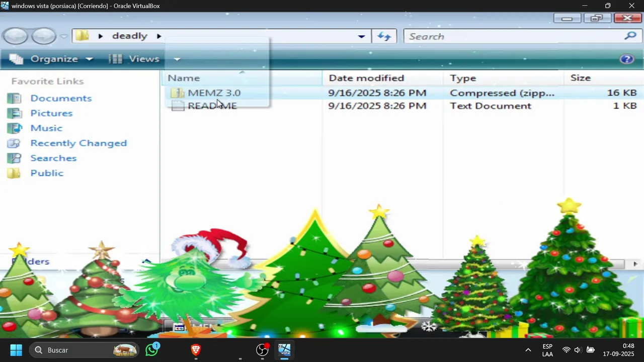
Task: Click the Buscar taskbar search box
Action: (x=85, y=350)
